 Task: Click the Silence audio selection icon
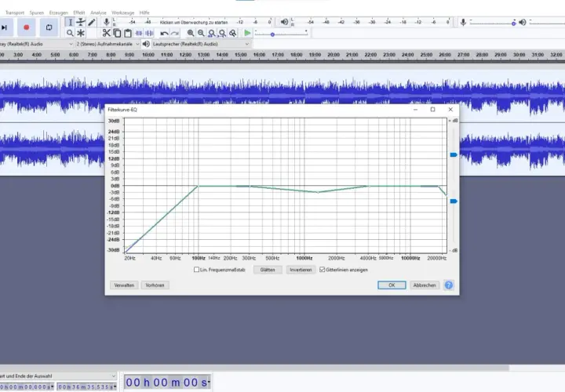tap(149, 33)
